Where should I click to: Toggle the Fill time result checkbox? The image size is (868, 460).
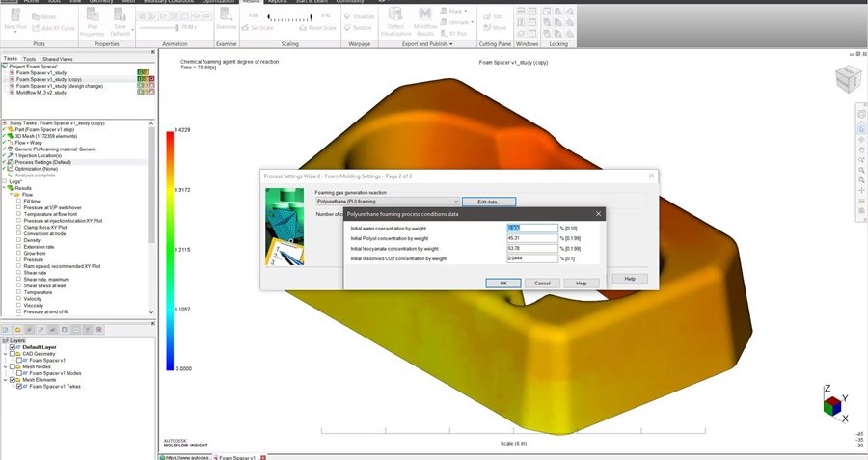(x=19, y=201)
